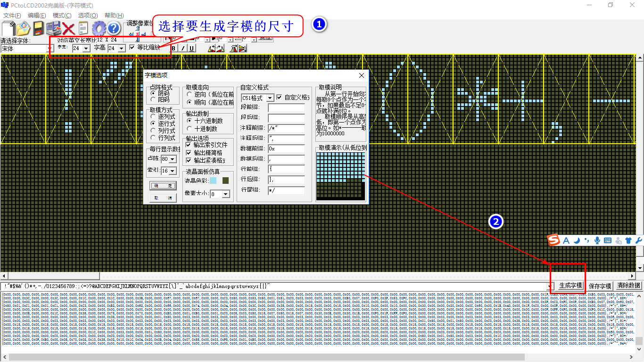Pick the dark olive LCD color swatch

[225, 181]
